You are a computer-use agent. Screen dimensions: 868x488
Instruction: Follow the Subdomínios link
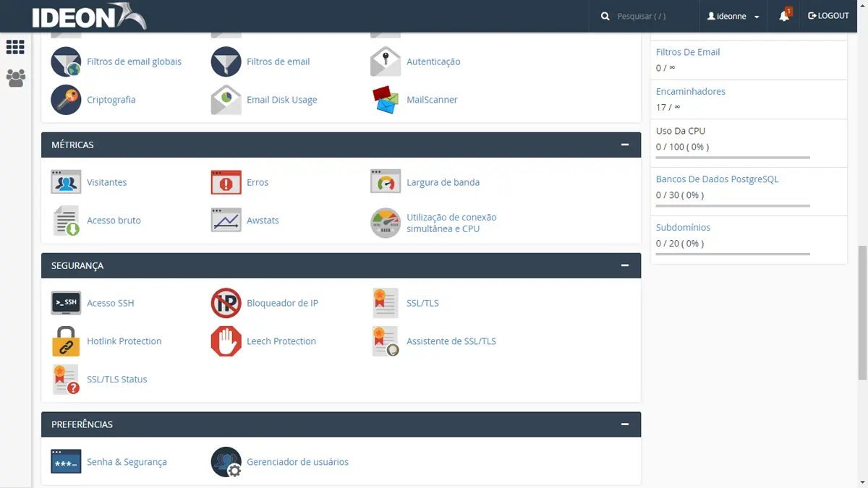point(682,227)
